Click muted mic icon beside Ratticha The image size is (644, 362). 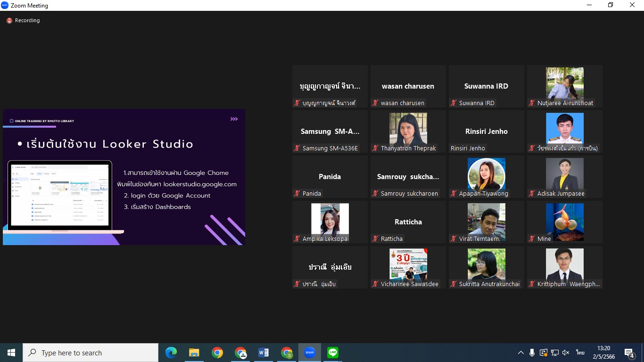tap(375, 239)
